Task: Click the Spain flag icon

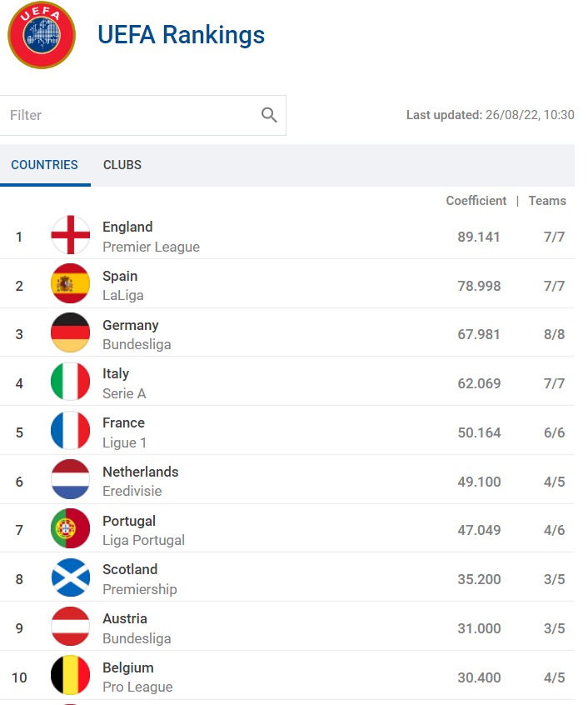Action: click(71, 285)
